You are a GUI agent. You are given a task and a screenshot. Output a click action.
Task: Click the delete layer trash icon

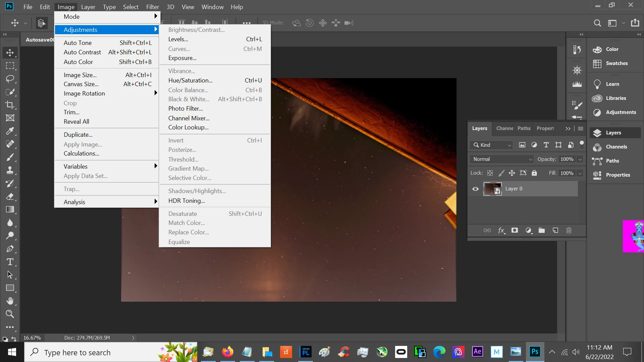pyautogui.click(x=569, y=230)
